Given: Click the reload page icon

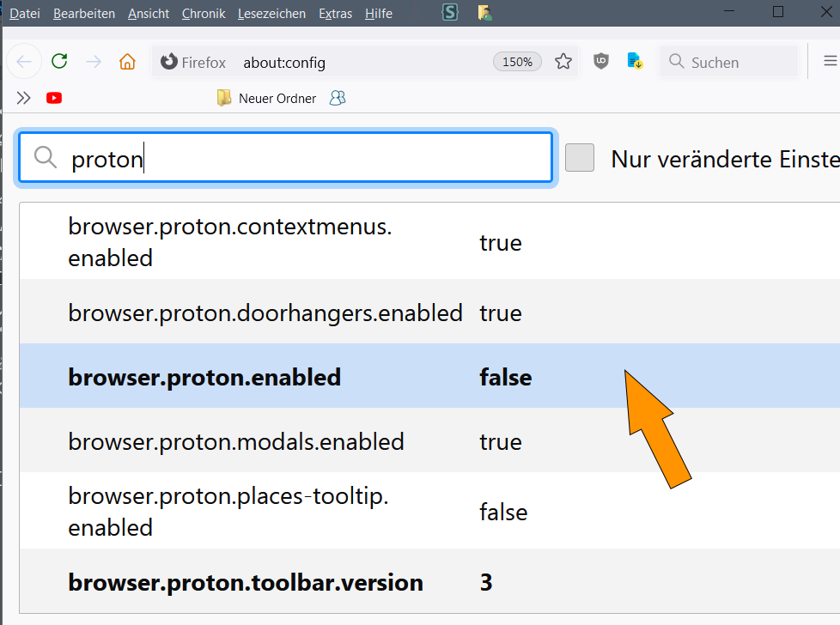Looking at the screenshot, I should click(x=59, y=61).
